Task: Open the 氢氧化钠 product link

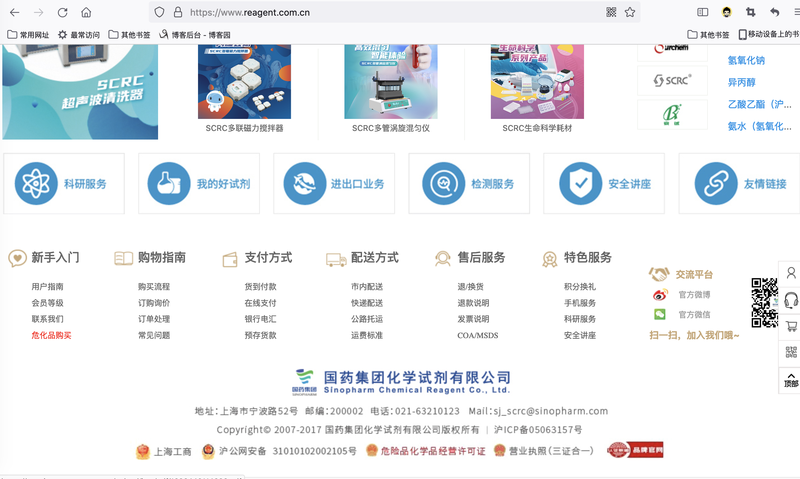Action: pos(746,60)
